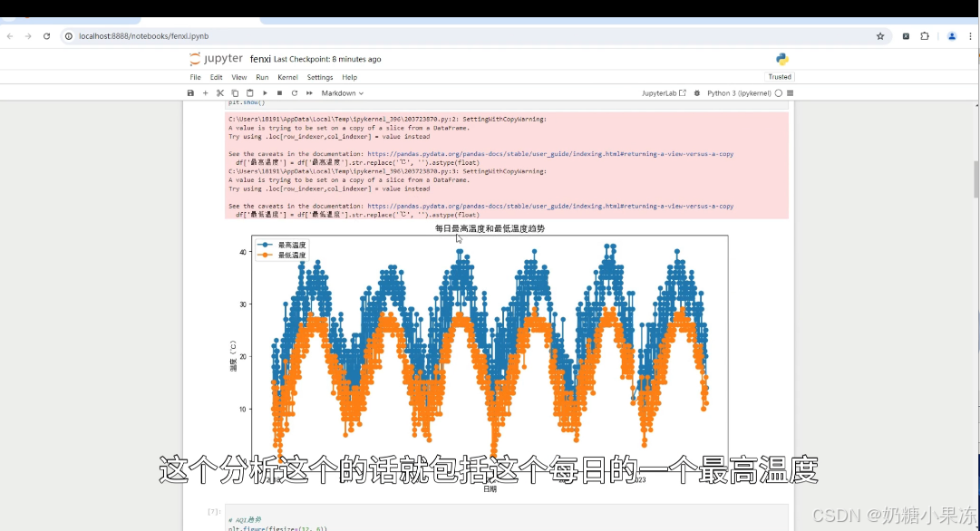Click the dark extension icon beside the puzzle
Image resolution: width=980 pixels, height=531 pixels.
[x=906, y=36]
